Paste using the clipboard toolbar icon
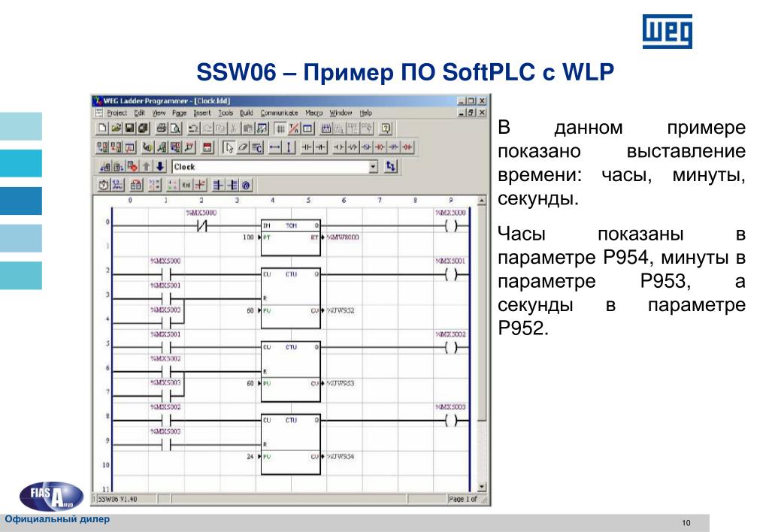769x532 pixels. pyautogui.click(x=248, y=128)
